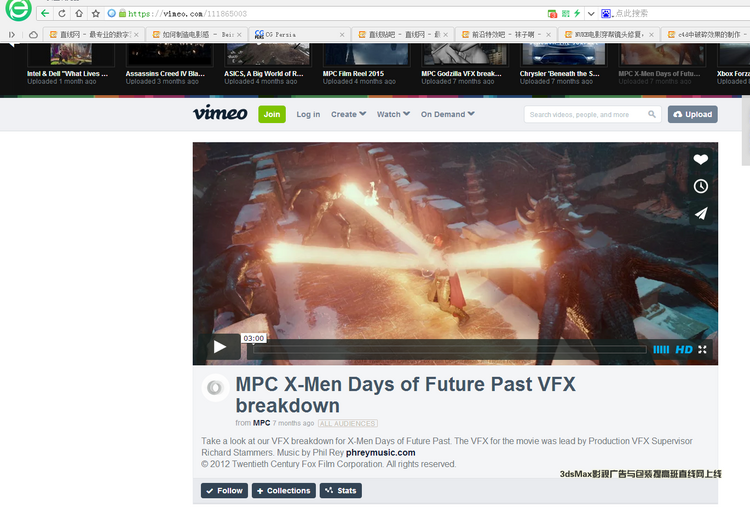
Task: Expand the address bar dropdown arrow
Action: click(x=591, y=13)
